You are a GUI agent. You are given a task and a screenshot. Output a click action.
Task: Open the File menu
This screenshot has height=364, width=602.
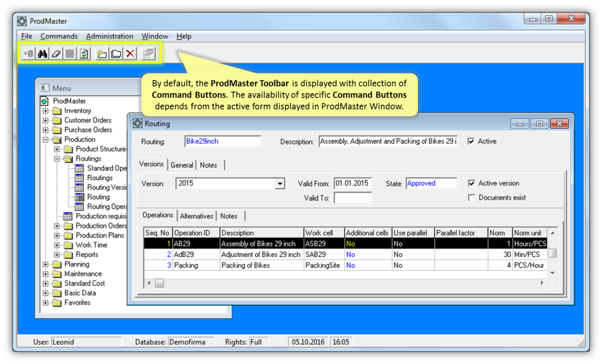coord(26,36)
